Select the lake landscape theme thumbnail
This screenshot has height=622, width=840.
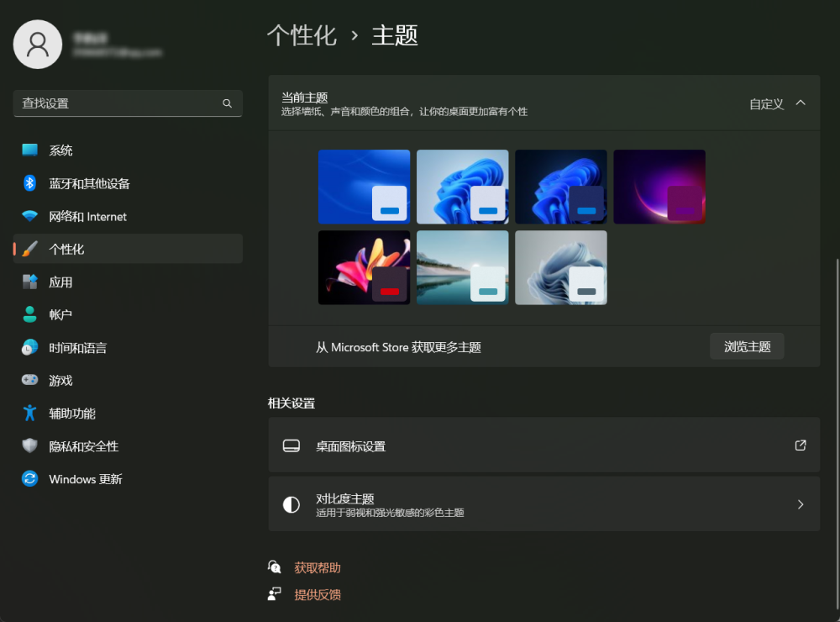coord(463,267)
